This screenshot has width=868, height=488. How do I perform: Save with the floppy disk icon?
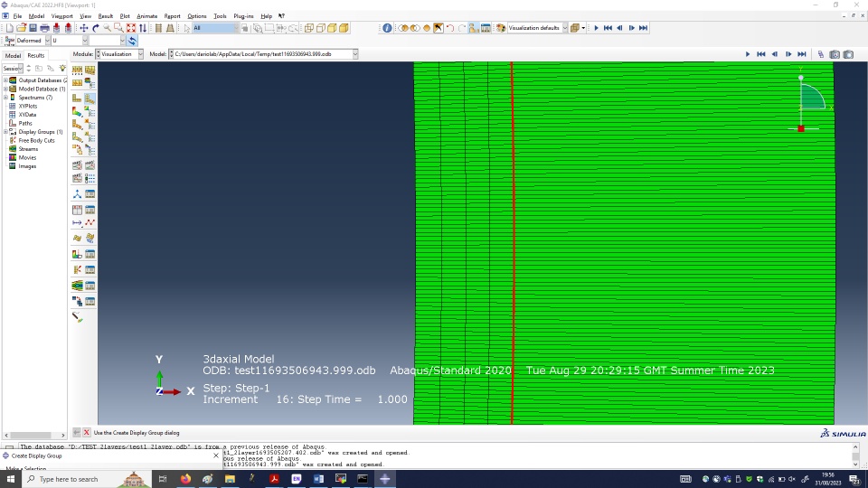tap(33, 28)
